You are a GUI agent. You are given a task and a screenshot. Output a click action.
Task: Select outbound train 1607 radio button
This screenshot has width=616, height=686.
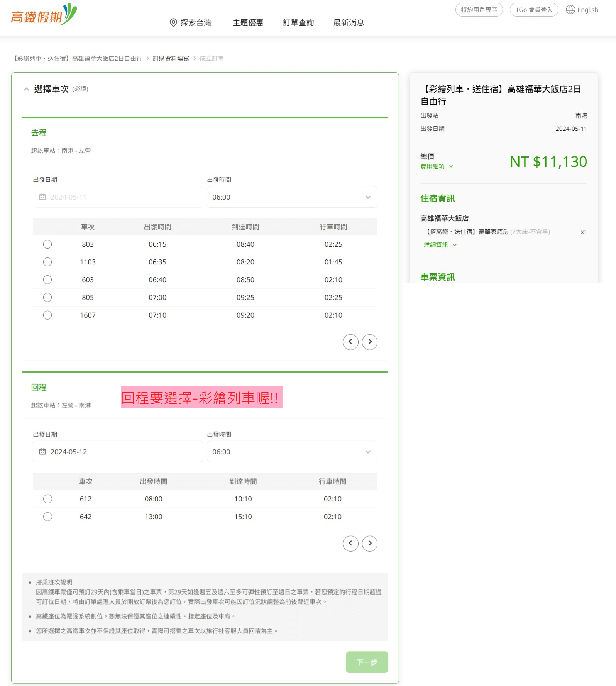coord(47,315)
